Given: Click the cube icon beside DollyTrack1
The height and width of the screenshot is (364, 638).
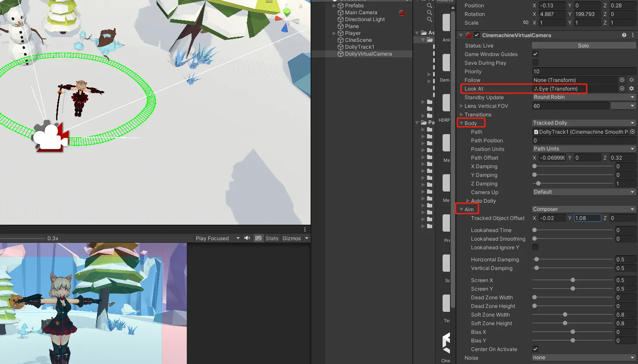Looking at the screenshot, I should pos(340,47).
